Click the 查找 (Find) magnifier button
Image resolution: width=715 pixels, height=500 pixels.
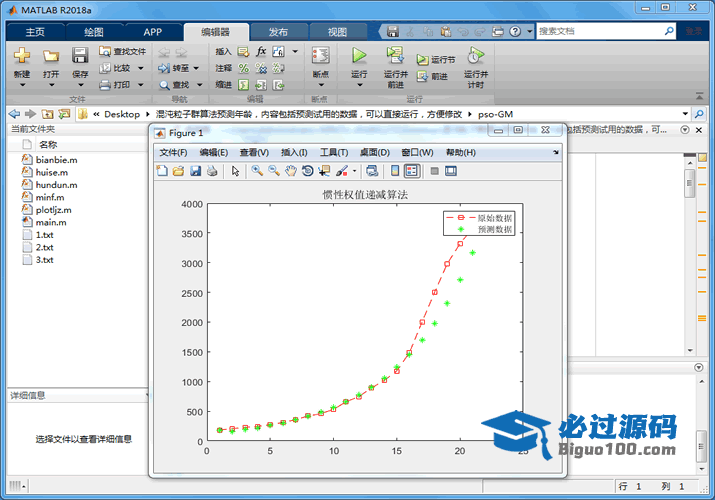pos(174,85)
